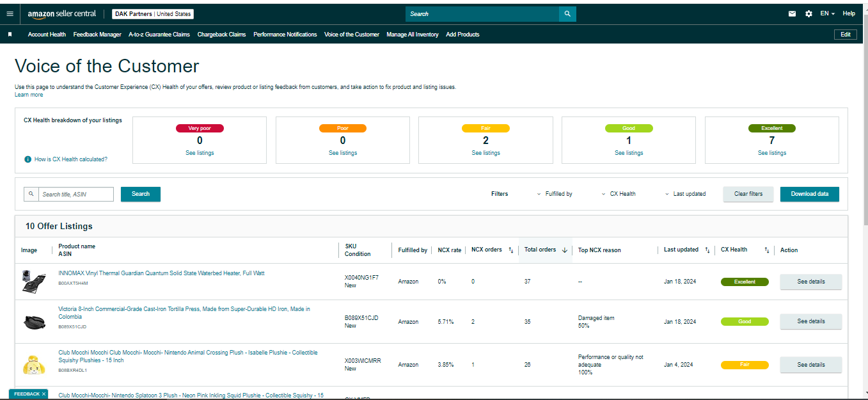
Task: Open the Isabelle plushie thumbnail
Action: pos(33,364)
